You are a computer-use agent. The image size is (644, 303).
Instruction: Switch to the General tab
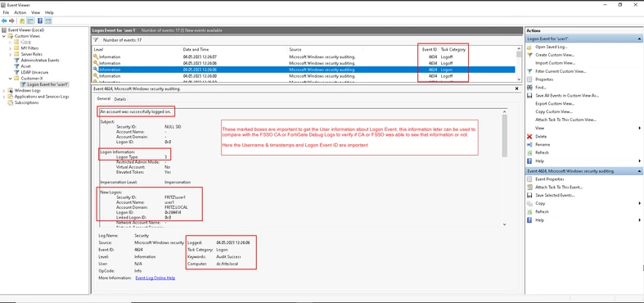pyautogui.click(x=103, y=98)
